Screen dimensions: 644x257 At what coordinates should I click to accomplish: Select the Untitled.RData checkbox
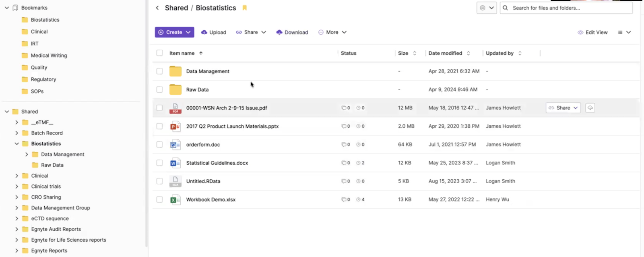coord(160,182)
